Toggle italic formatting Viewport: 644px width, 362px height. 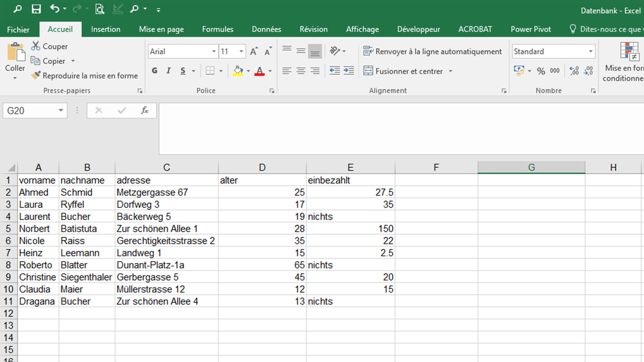click(168, 71)
